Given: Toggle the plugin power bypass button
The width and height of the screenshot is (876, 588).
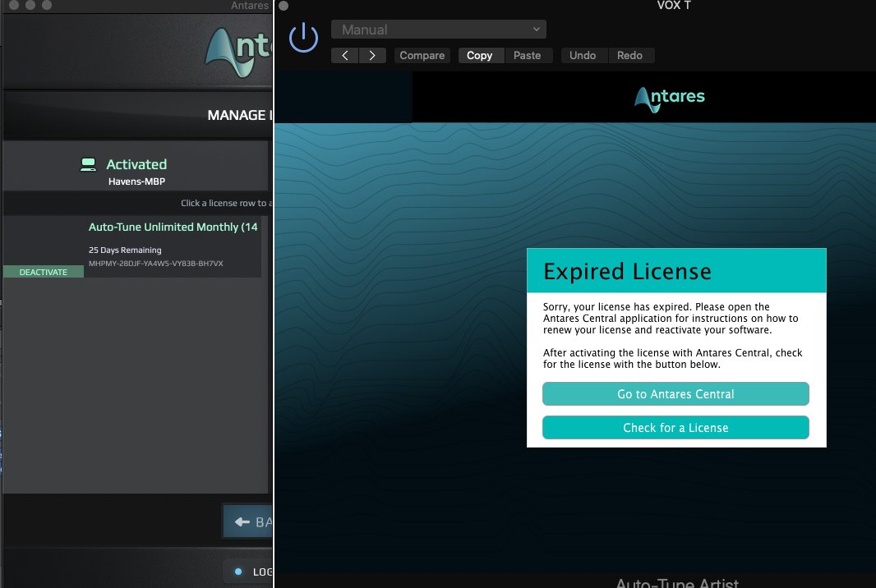Looking at the screenshot, I should pos(303,38).
